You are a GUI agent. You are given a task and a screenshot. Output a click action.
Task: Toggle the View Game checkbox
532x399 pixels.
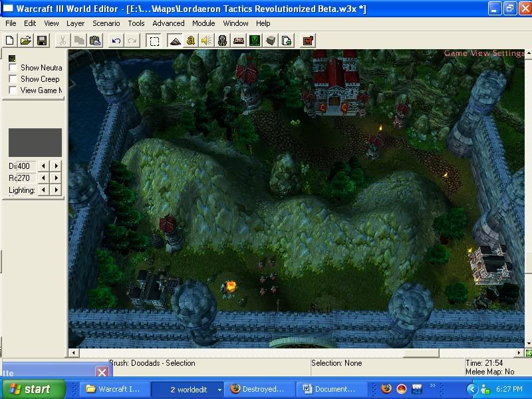pyautogui.click(x=13, y=90)
